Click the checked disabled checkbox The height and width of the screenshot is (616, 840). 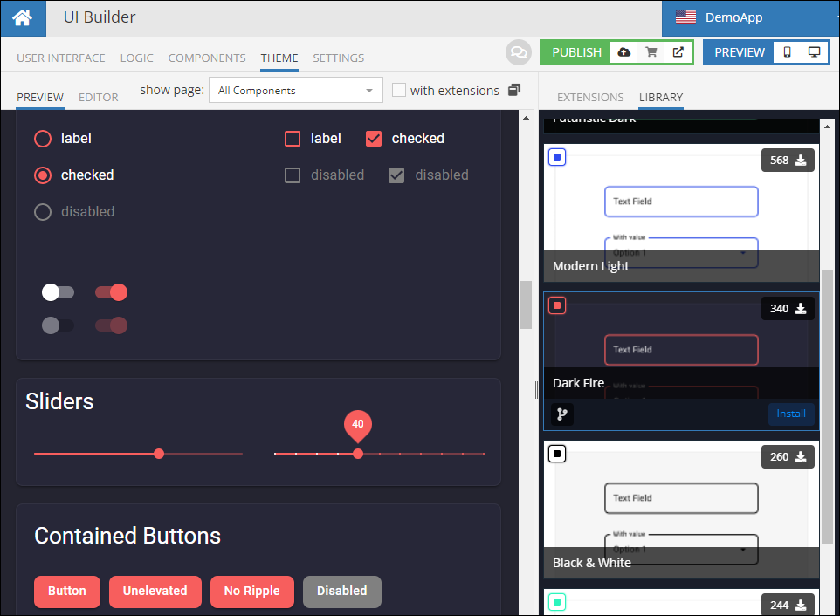click(x=396, y=175)
